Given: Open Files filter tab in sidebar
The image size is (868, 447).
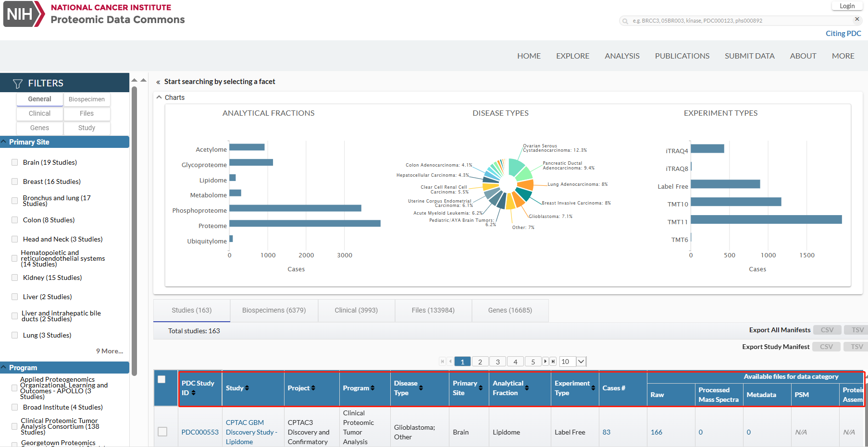Looking at the screenshot, I should (x=87, y=114).
